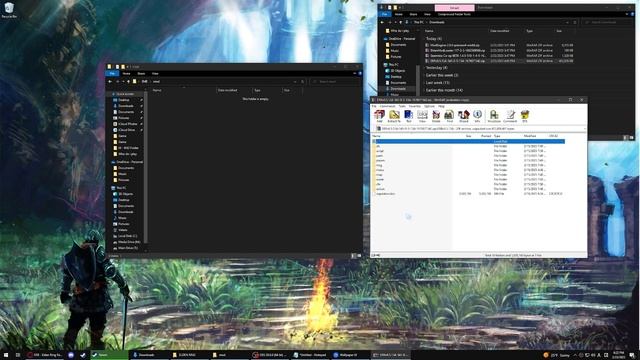The image size is (640, 360).
Task: Open the Windows Start menu
Action: (x=5, y=355)
